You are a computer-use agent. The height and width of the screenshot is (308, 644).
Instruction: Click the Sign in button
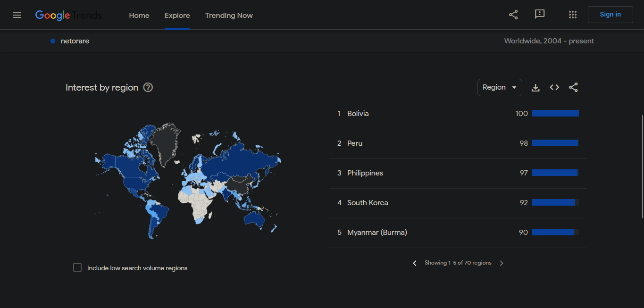(611, 15)
